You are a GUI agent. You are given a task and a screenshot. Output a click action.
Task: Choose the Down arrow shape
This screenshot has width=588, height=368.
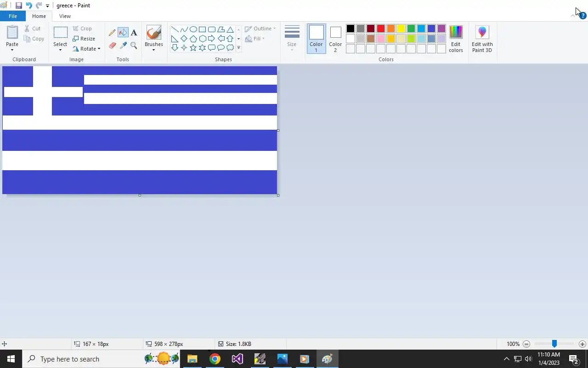pos(175,48)
